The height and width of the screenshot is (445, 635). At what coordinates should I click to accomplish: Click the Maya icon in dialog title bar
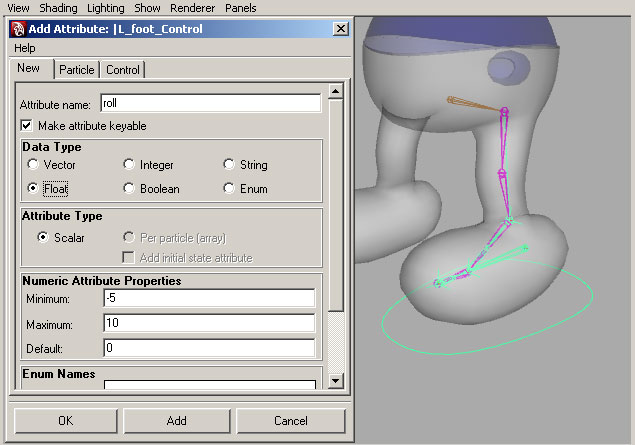17,29
